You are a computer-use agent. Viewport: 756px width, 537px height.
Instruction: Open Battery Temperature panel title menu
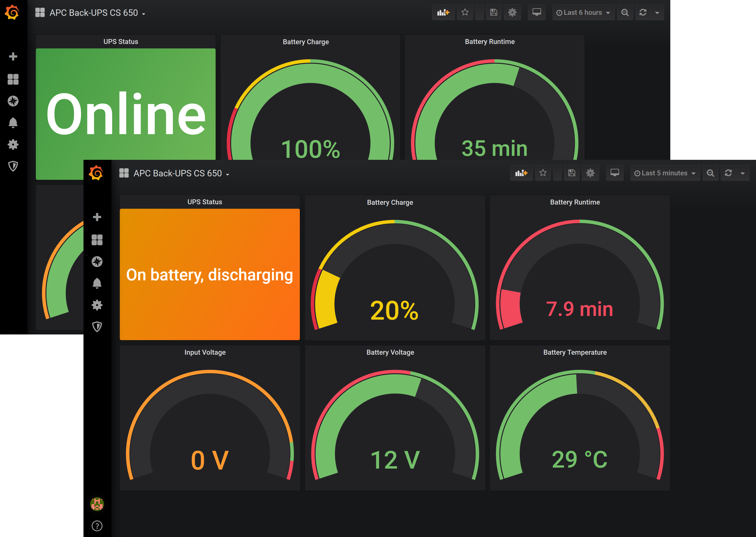pyautogui.click(x=574, y=352)
